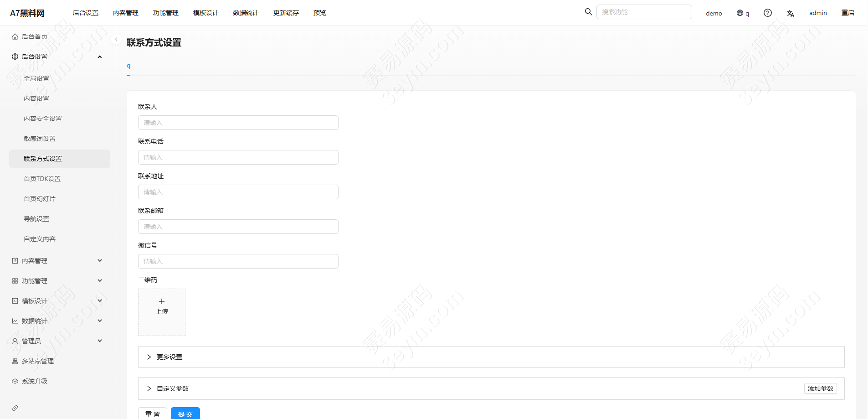Collapse sidebar using the arrow handle

click(116, 40)
